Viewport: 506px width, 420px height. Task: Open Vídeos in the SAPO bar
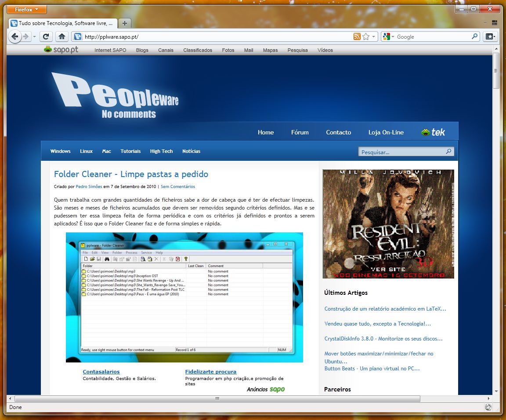pos(325,50)
